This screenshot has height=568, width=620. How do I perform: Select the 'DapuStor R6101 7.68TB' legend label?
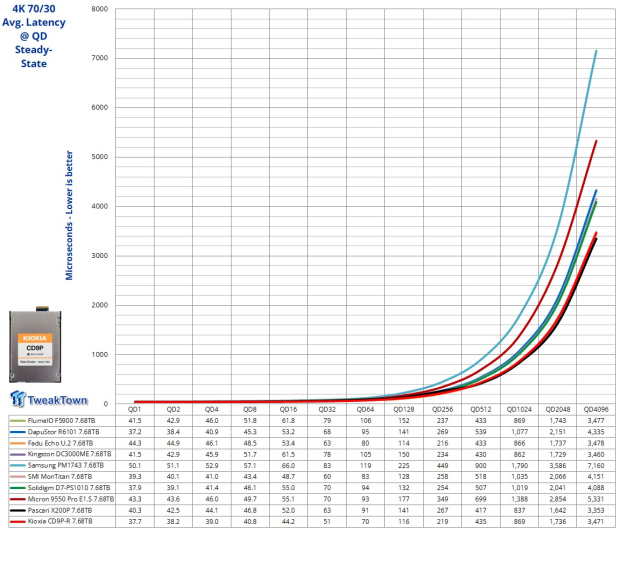tap(63, 432)
